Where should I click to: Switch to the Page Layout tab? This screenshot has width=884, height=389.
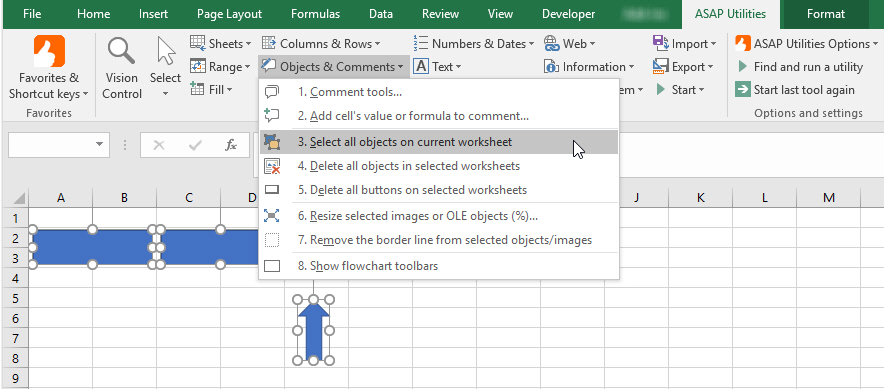pyautogui.click(x=229, y=14)
